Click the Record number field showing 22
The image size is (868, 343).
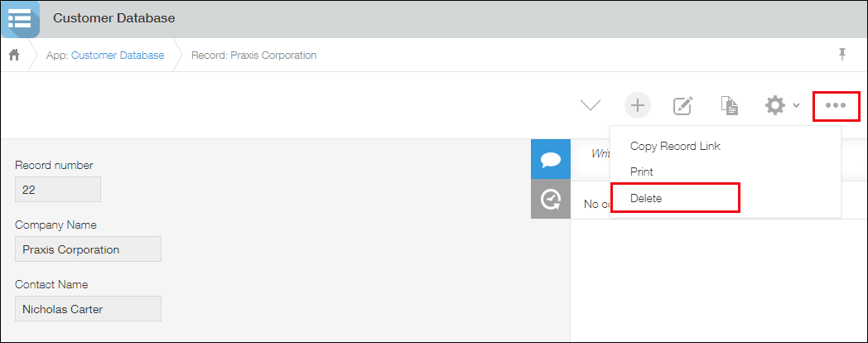tap(58, 190)
